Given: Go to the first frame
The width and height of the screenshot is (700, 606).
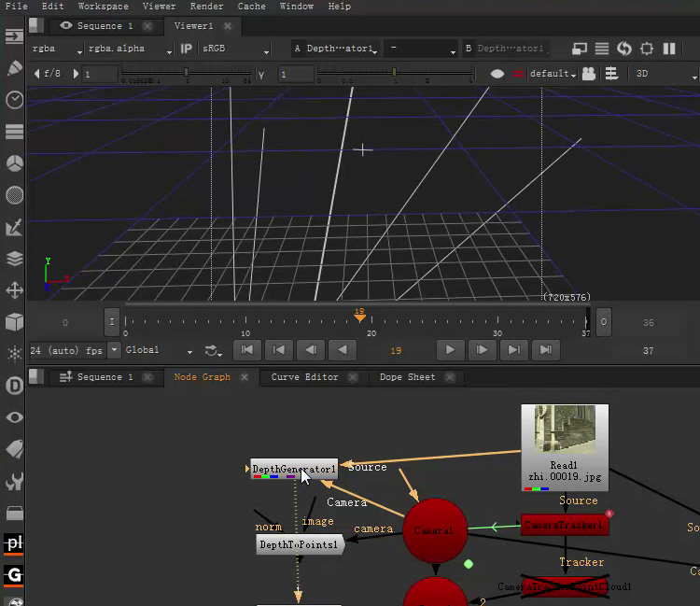Looking at the screenshot, I should point(247,349).
